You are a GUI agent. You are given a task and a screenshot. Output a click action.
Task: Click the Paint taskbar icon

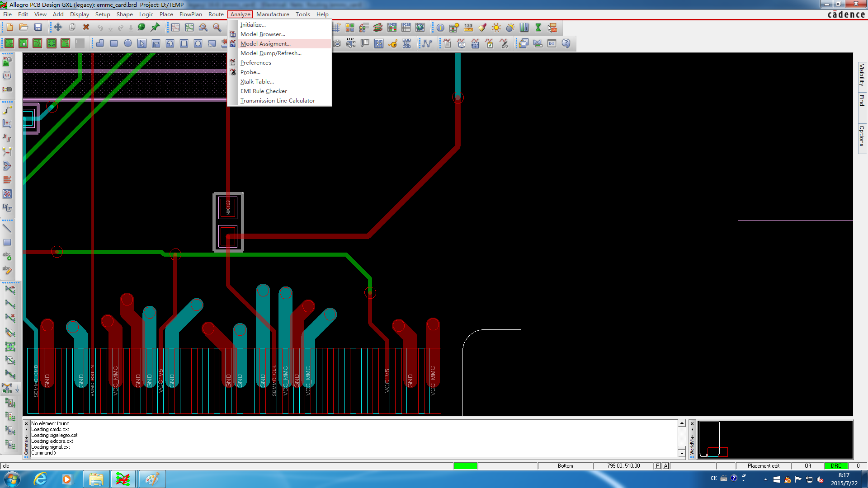click(151, 479)
